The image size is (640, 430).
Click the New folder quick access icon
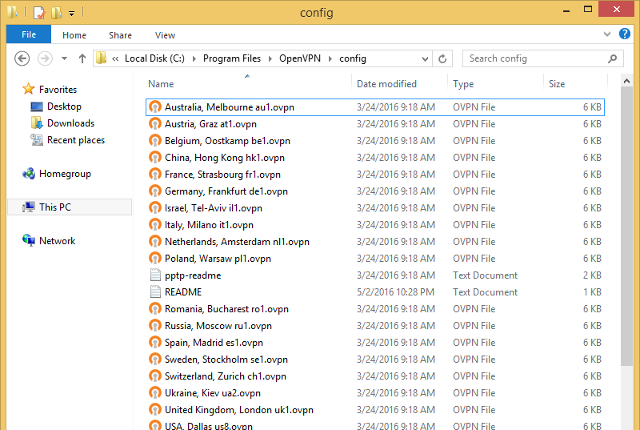(x=56, y=12)
